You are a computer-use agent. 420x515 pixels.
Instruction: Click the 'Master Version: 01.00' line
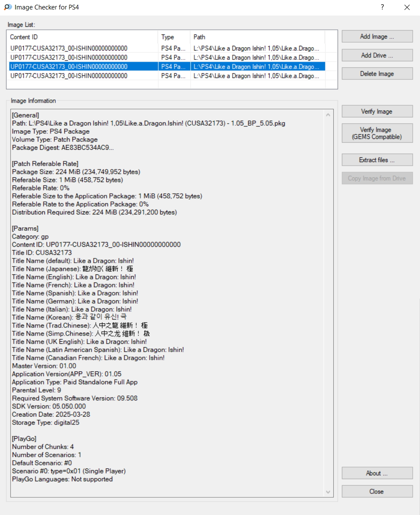click(44, 366)
